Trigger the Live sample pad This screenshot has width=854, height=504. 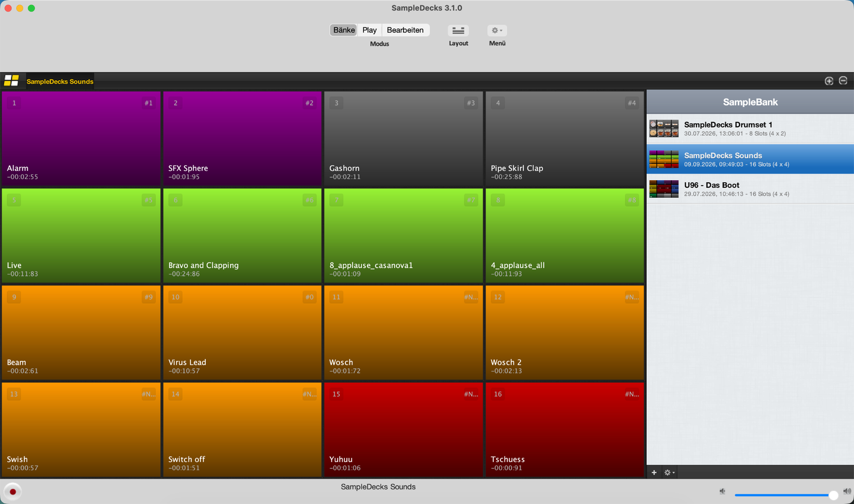tap(81, 236)
